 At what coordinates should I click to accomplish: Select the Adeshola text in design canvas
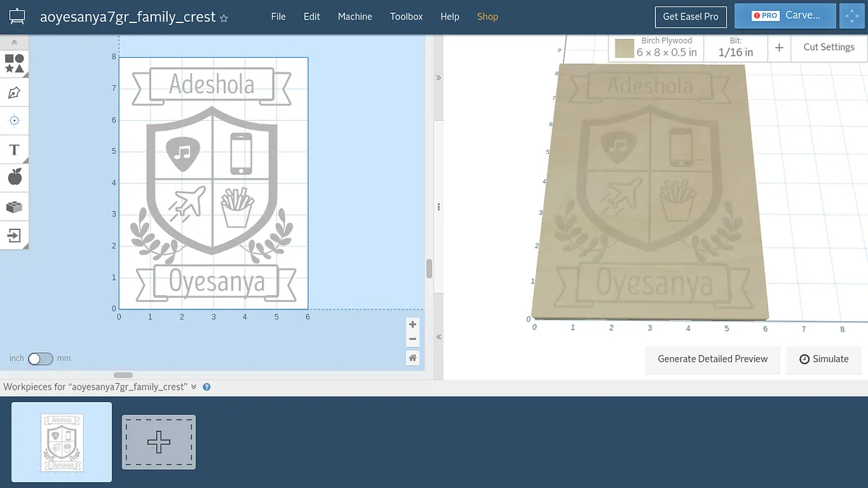pos(212,85)
